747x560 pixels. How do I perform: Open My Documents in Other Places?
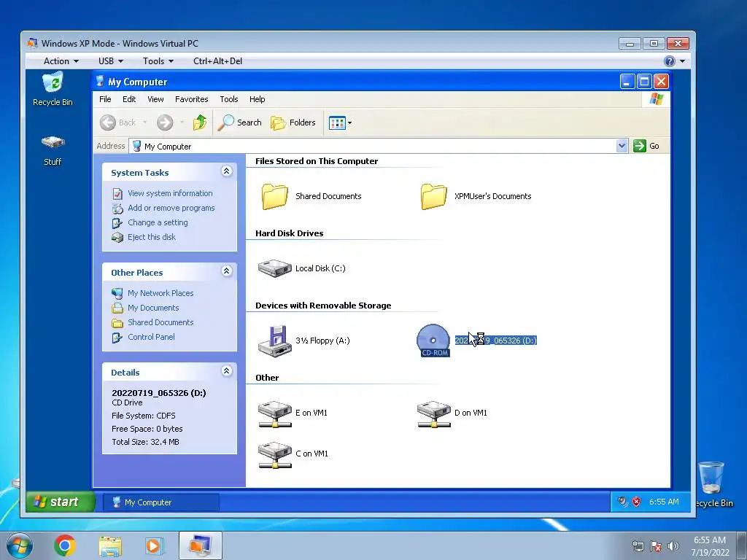pos(153,308)
